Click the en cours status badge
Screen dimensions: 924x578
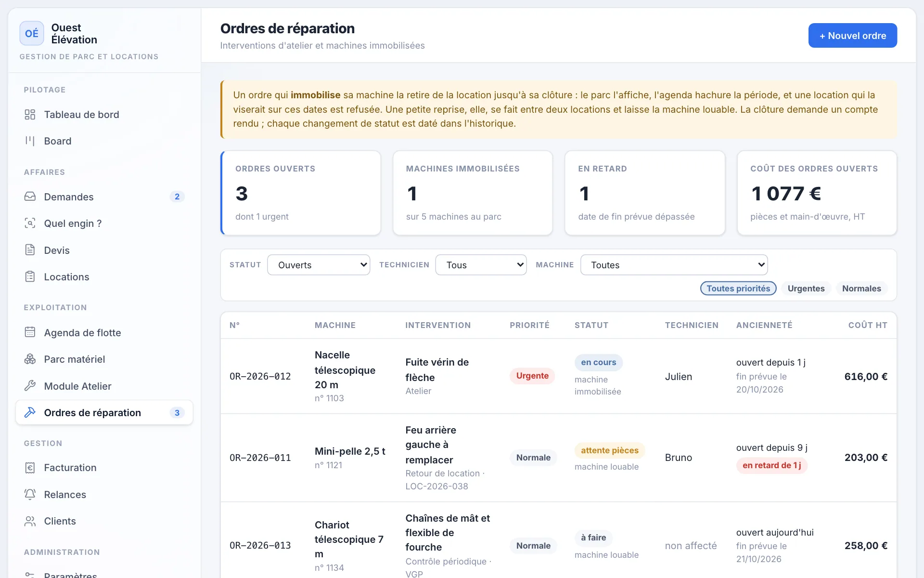point(598,362)
